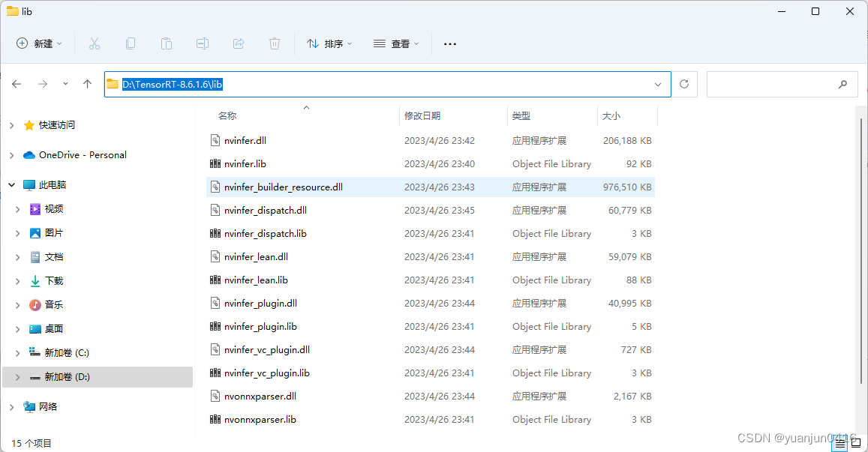Go up to the parent TensorRT folder
Screen dimensions: 868x452
(86, 84)
